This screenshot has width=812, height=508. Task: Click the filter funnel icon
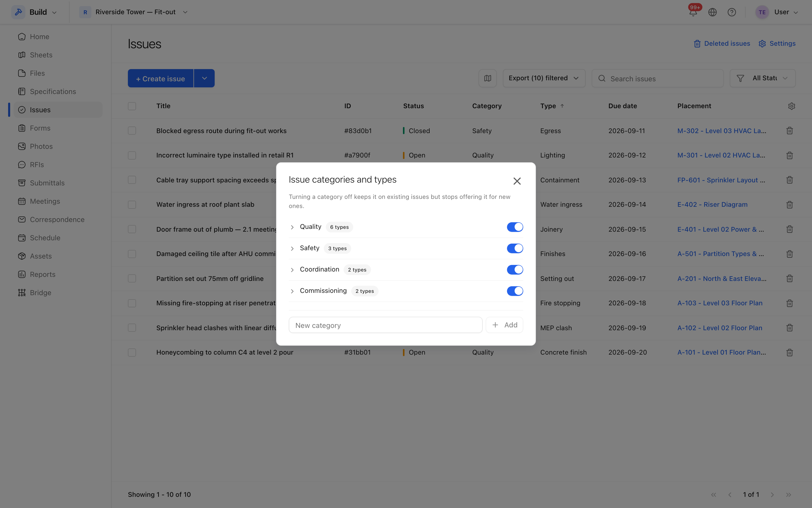[740, 78]
